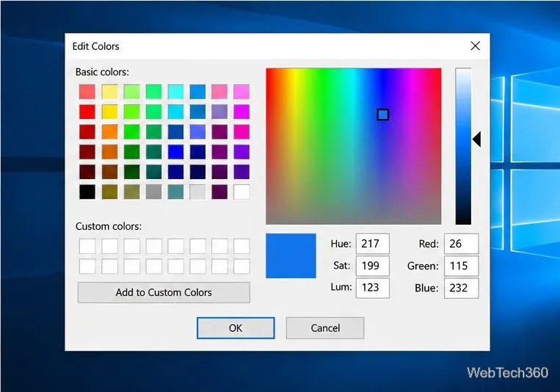Pick the black basic color swatch
The width and height of the screenshot is (560, 392).
tap(87, 192)
